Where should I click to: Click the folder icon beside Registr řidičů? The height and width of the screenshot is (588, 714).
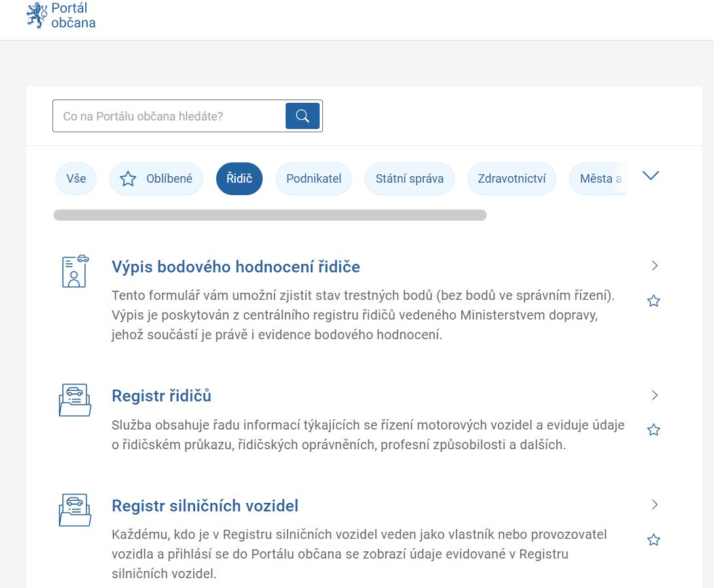pyautogui.click(x=75, y=400)
